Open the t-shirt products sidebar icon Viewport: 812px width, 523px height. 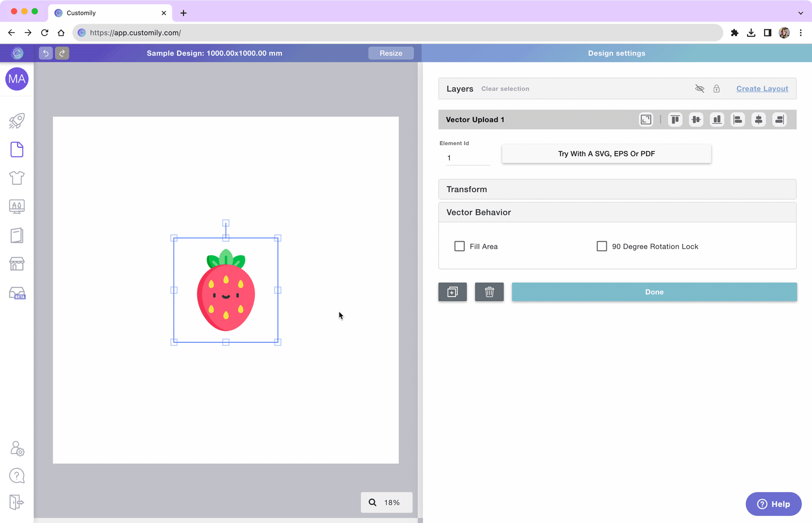pyautogui.click(x=17, y=178)
